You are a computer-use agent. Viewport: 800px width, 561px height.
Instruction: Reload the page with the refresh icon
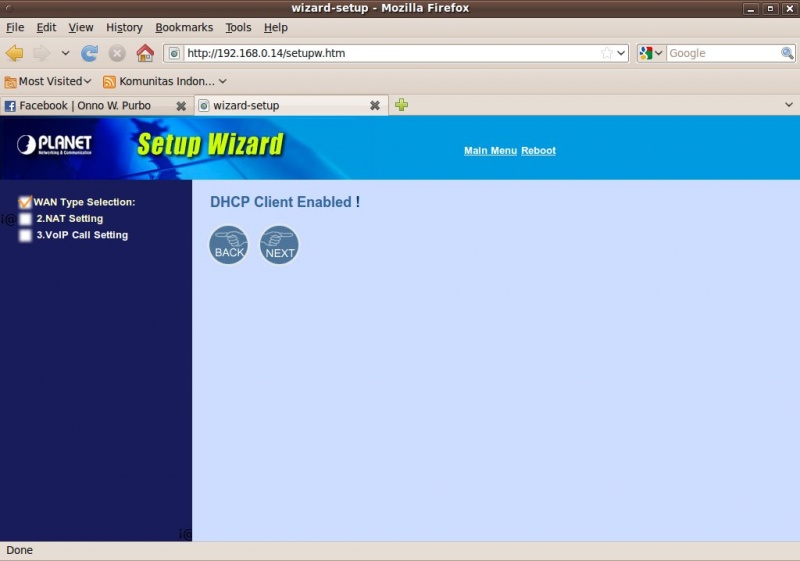click(x=90, y=53)
